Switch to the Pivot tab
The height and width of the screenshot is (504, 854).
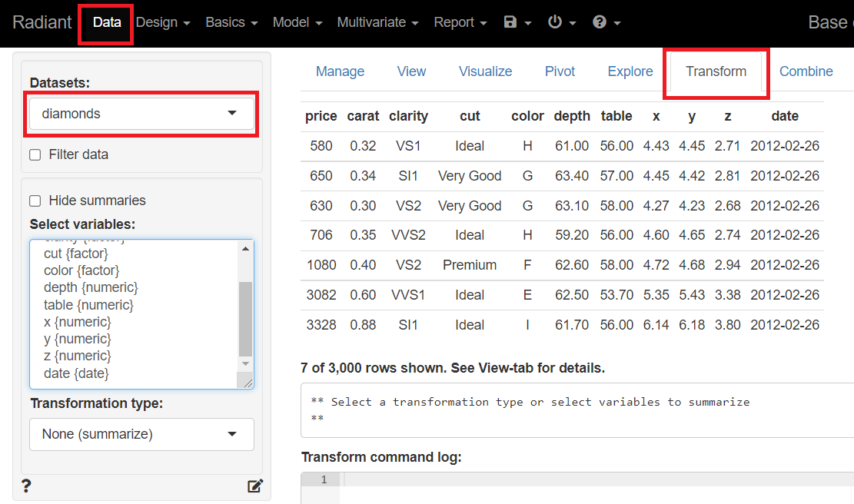[560, 71]
